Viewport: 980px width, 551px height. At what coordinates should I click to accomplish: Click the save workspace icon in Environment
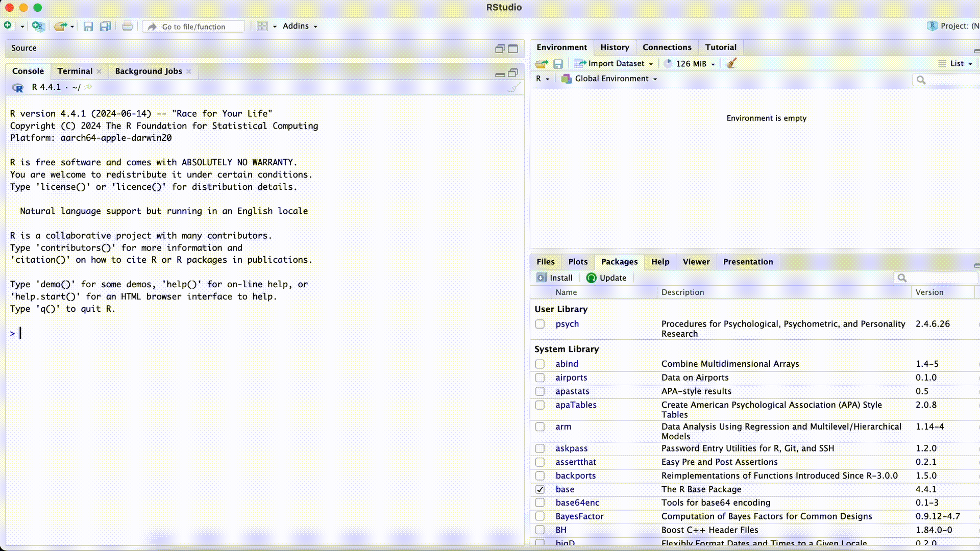click(x=558, y=64)
